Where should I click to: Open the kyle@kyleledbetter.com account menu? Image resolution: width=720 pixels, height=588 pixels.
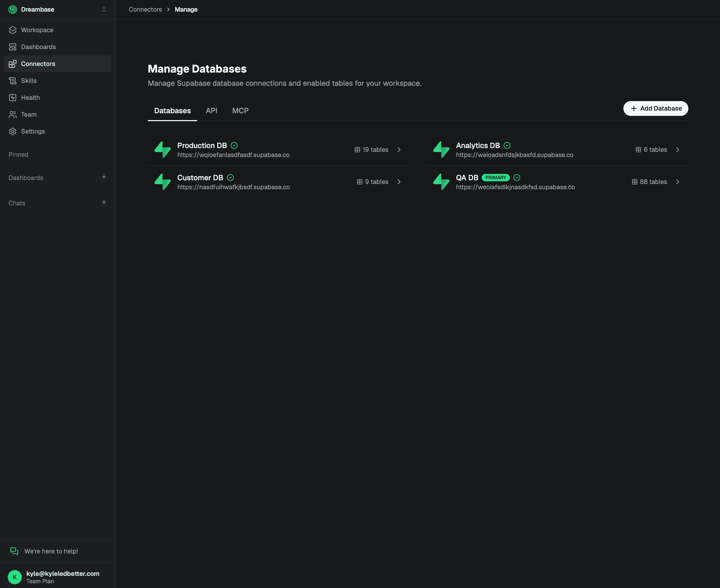pos(63,573)
